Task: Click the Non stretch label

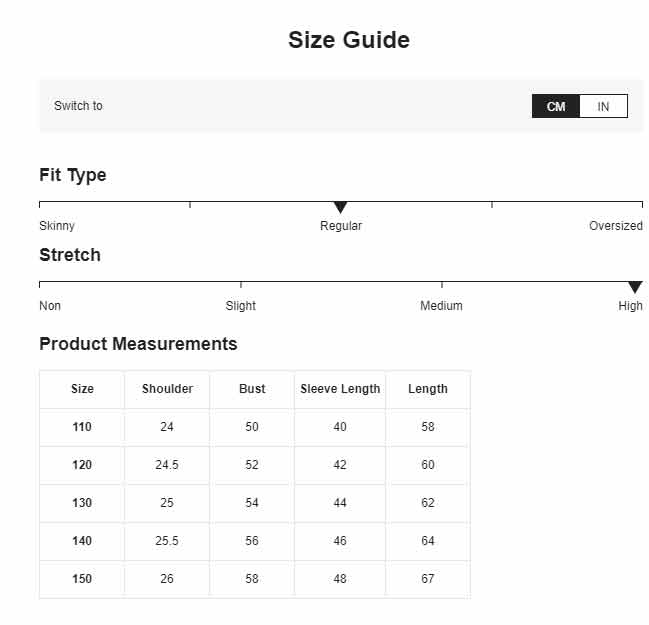Action: (x=50, y=306)
